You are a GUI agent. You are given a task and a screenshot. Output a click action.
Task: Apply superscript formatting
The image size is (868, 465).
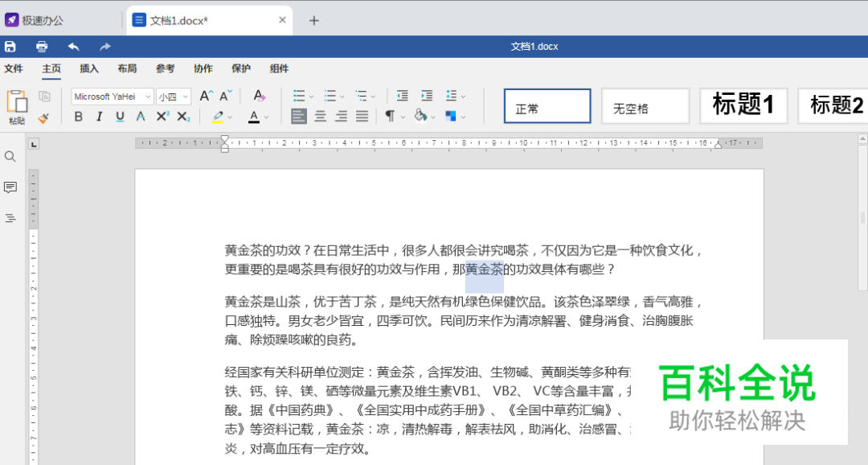point(161,117)
